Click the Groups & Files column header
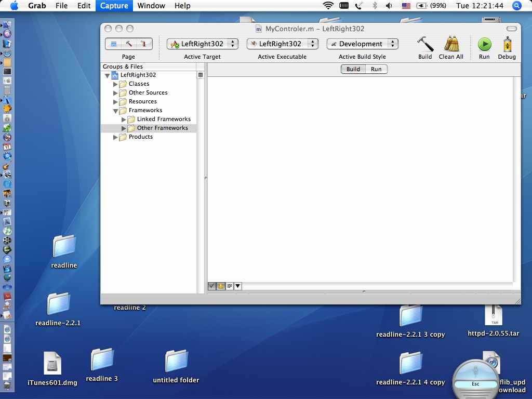The width and height of the screenshot is (532, 399). (x=148, y=66)
